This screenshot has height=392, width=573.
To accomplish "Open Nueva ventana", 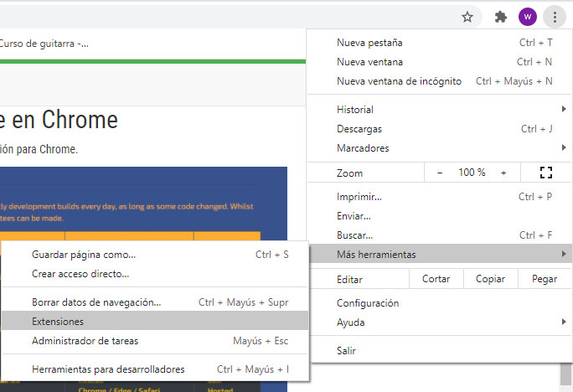I will [x=440, y=62].
